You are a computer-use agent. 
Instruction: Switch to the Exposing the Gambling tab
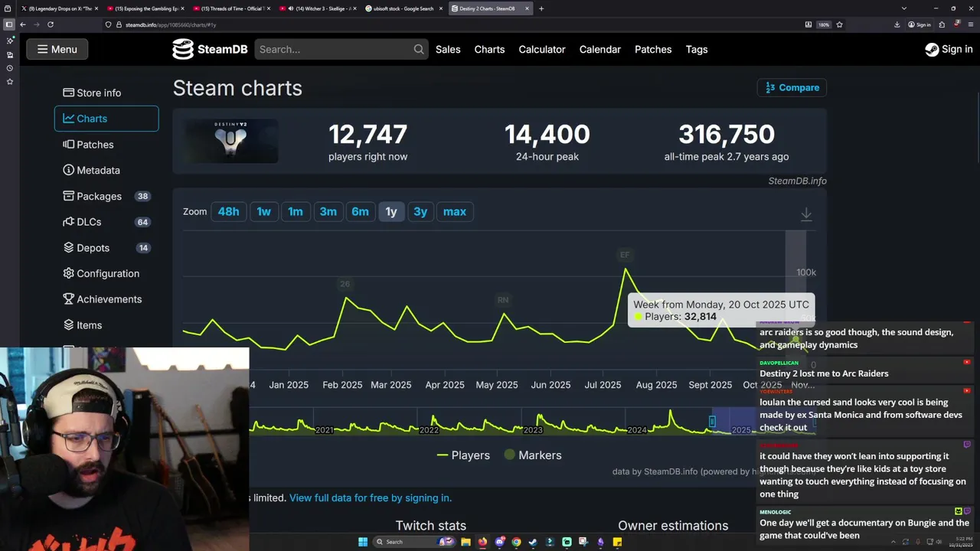tap(145, 8)
